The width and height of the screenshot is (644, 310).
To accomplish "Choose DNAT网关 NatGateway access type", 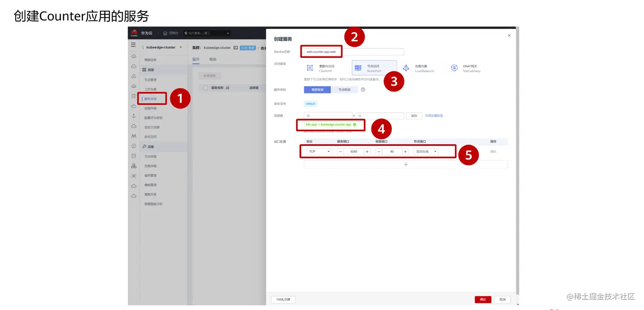I will 470,68.
